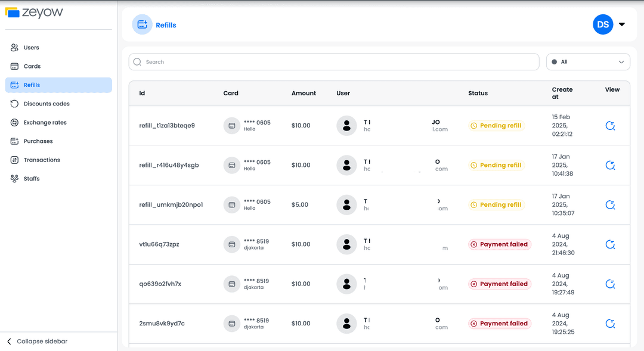Expand the DS account menu arrow

pos(622,24)
